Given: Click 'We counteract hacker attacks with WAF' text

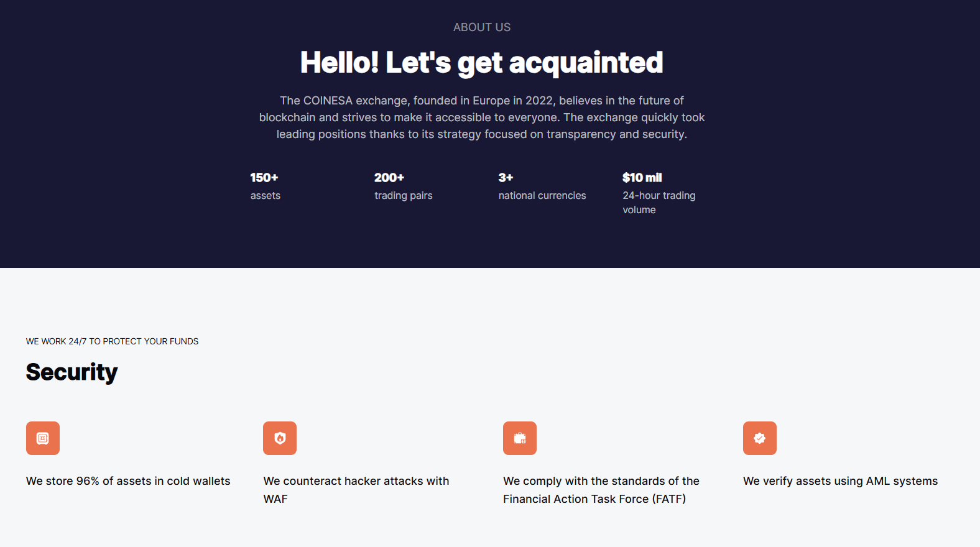Looking at the screenshot, I should (356, 490).
